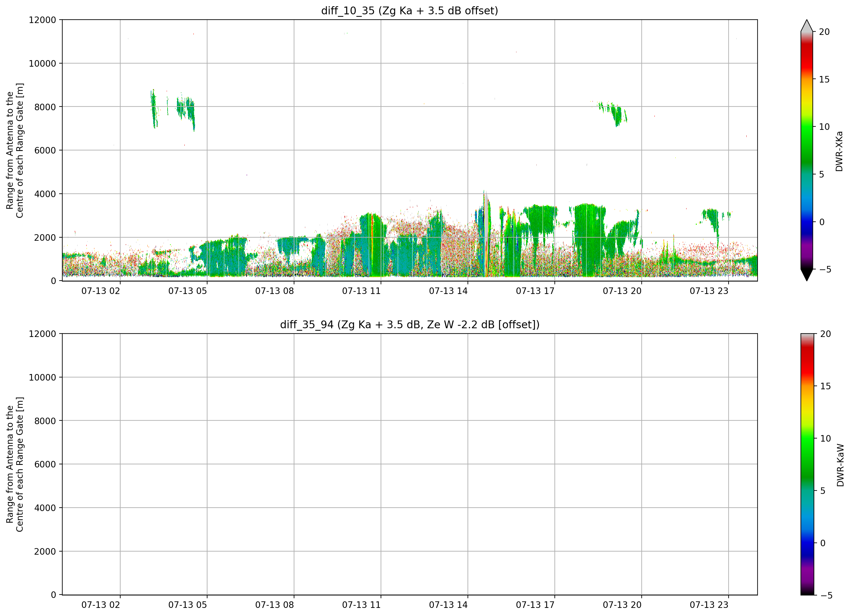The height and width of the screenshot is (616, 851).
Task: Click the bottom plot's 07-13 11 time label
Action: click(x=361, y=605)
